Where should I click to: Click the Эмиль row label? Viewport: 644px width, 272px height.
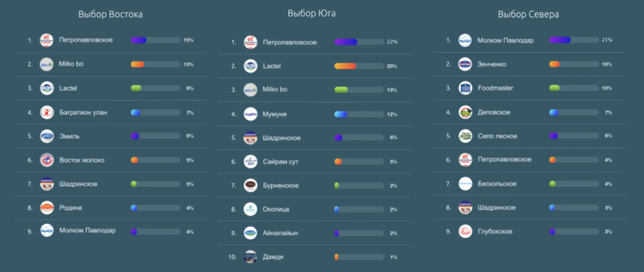[69, 136]
